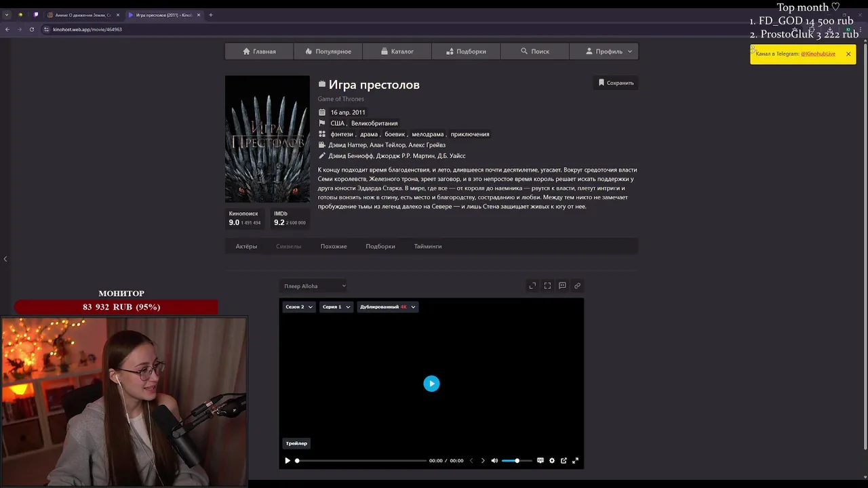868x488 pixels.
Task: Open the pinned Twitch tab
Action: 35,15
